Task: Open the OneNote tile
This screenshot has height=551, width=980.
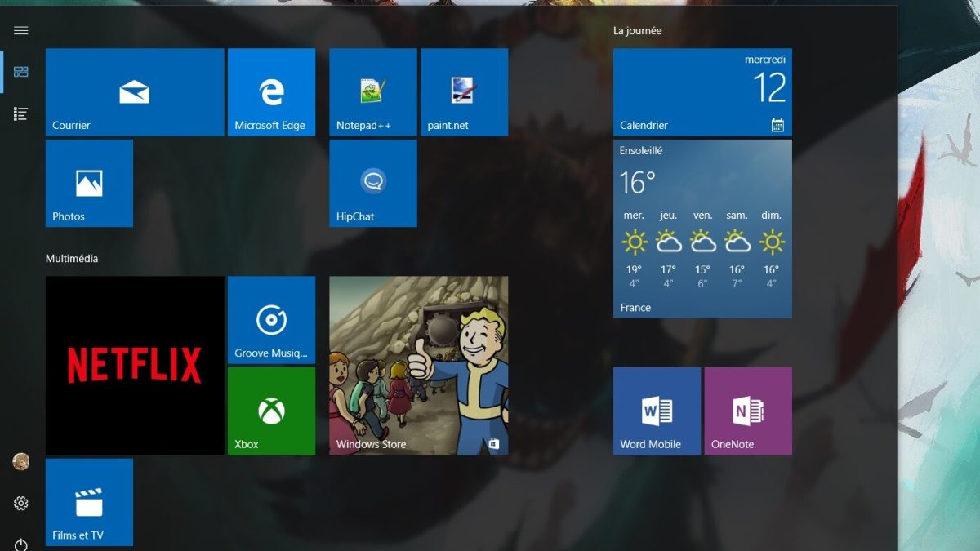Action: (748, 411)
